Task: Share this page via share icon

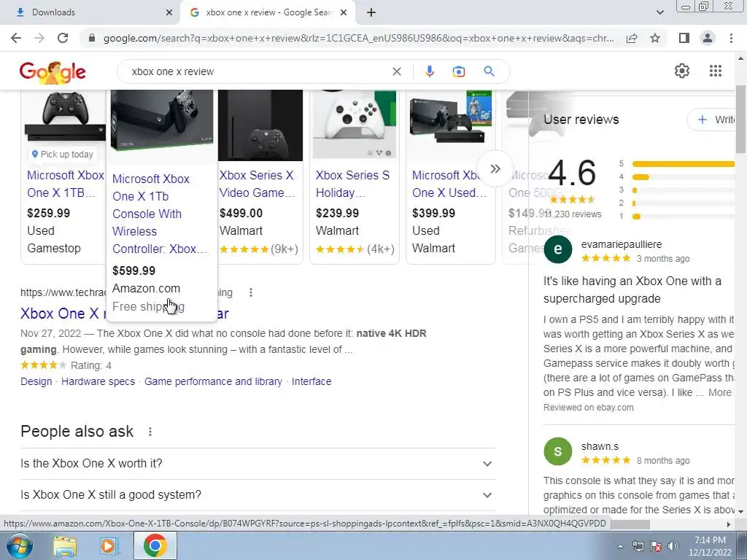Action: tap(632, 38)
